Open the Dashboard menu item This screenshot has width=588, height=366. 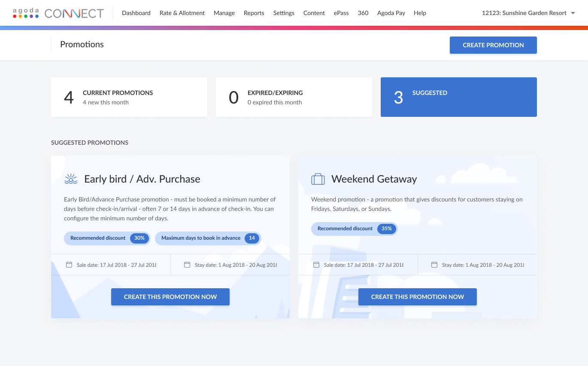pos(136,13)
